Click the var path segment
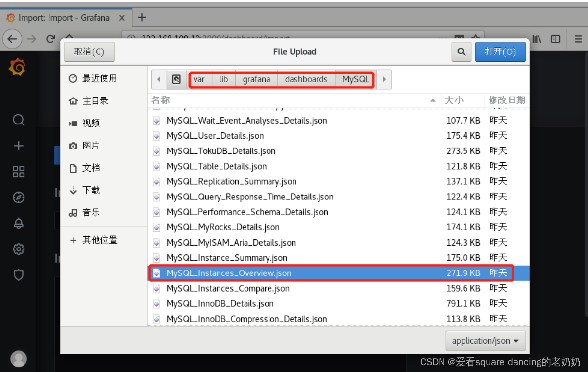This screenshot has height=372, width=588. [x=199, y=79]
